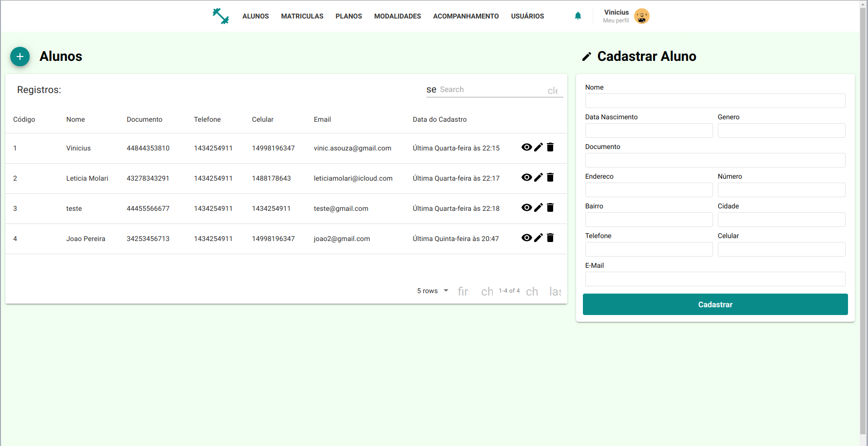Click the Número input field
Screen dimensions: 868x446
coord(781,190)
